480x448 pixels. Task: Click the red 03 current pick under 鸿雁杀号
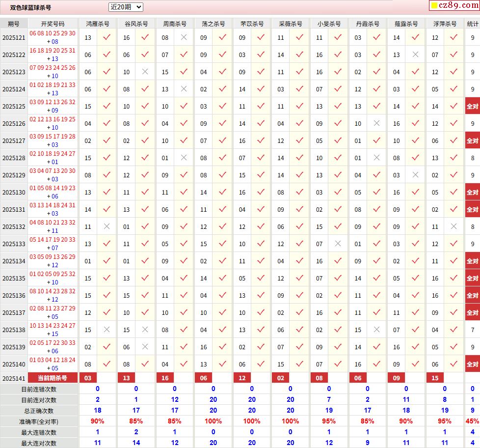[88, 378]
